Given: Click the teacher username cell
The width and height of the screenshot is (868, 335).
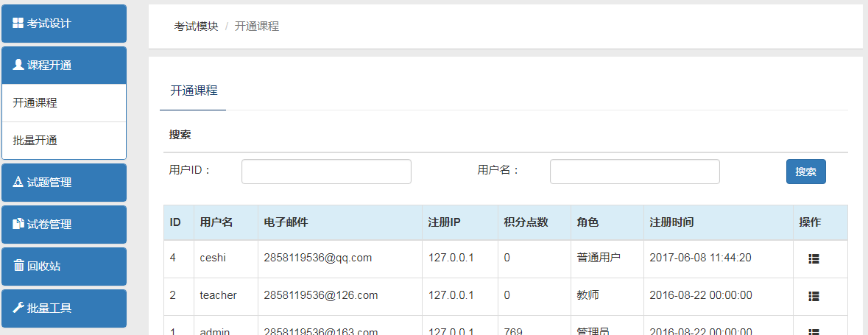Looking at the screenshot, I should coord(218,295).
